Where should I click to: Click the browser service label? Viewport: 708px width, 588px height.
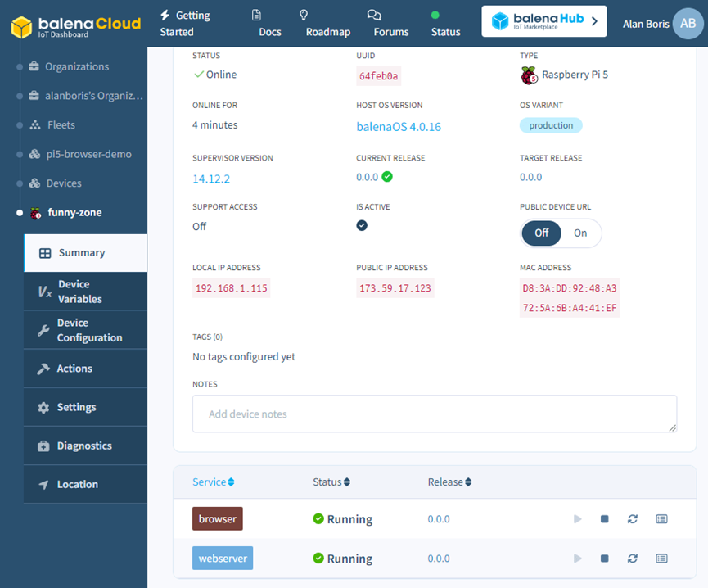218,519
